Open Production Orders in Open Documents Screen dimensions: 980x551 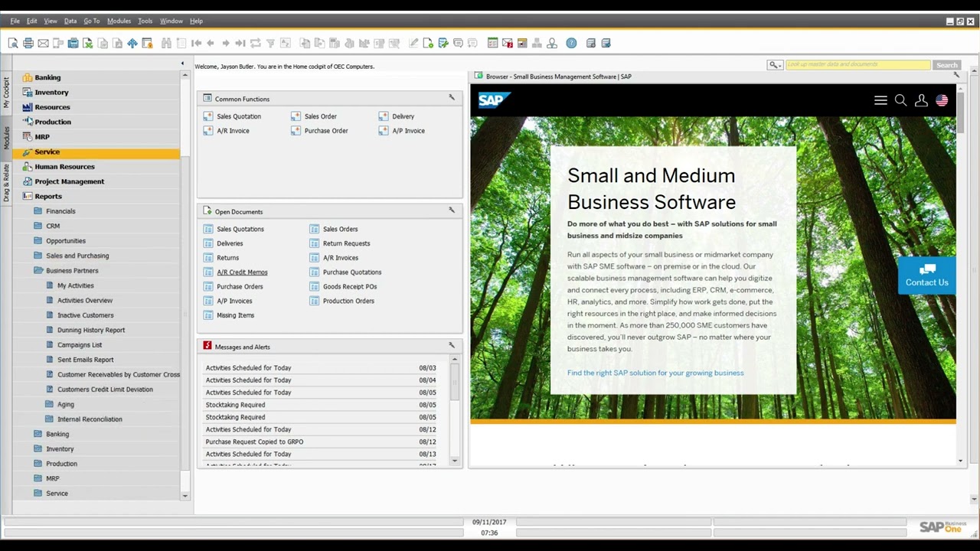click(348, 301)
